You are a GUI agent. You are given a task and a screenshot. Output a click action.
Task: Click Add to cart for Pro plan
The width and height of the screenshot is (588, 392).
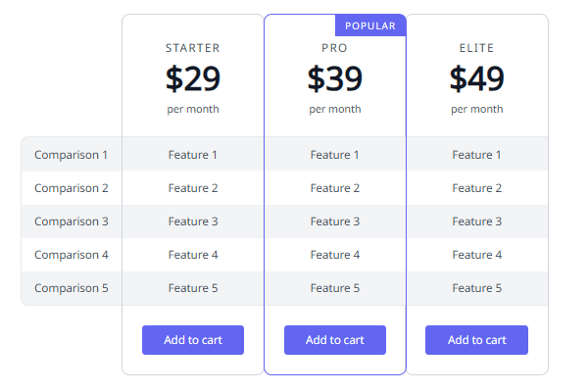pos(335,340)
